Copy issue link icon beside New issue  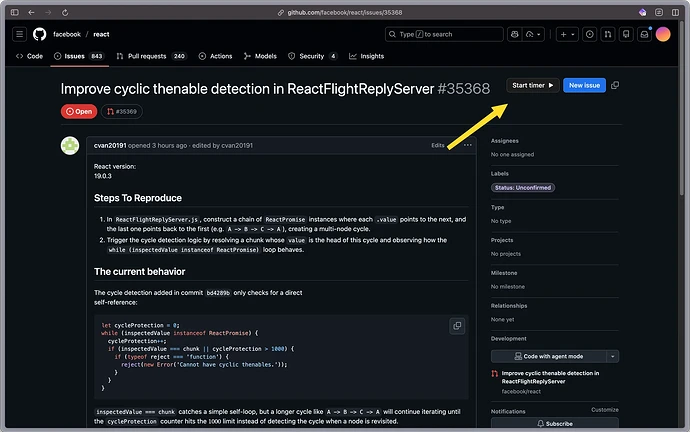615,85
